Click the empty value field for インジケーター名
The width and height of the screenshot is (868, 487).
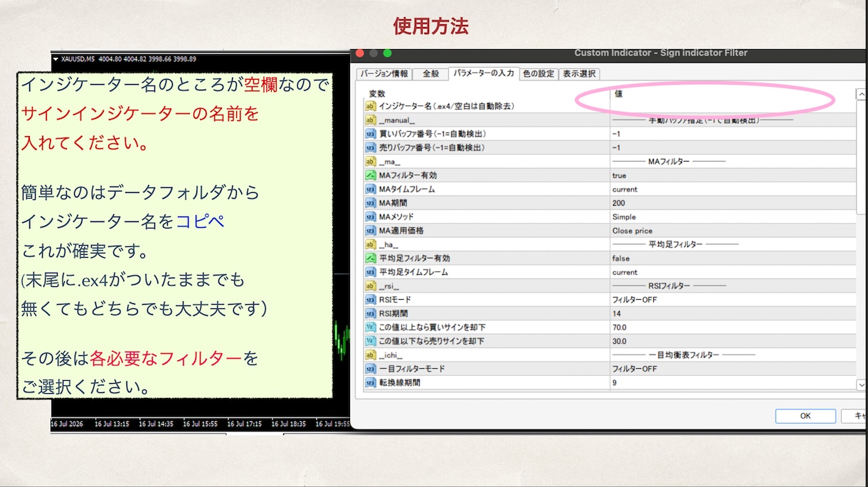(733, 106)
